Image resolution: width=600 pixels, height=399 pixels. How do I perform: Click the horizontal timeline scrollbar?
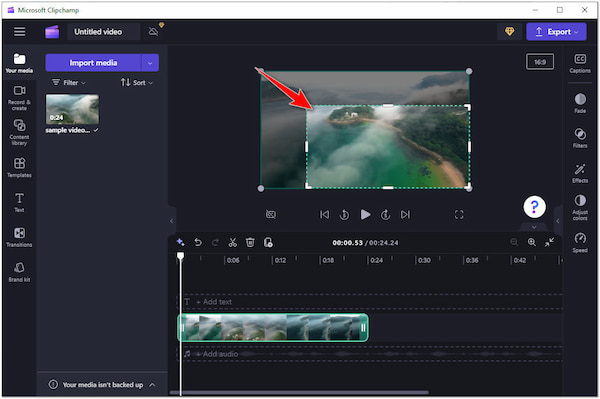coord(299,392)
